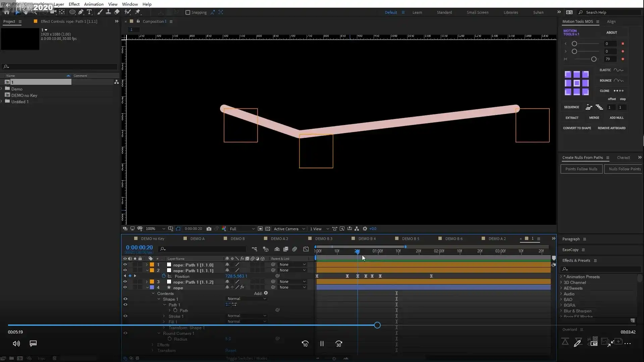Screen dimensions: 644x362
Task: Open the Animation menu
Action: point(94,4)
